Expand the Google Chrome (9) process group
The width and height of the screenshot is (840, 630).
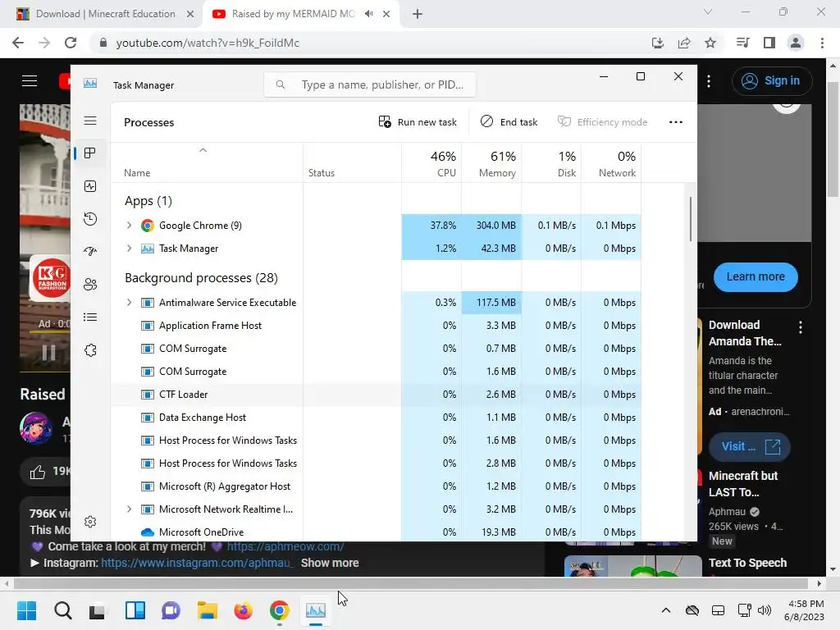(129, 226)
